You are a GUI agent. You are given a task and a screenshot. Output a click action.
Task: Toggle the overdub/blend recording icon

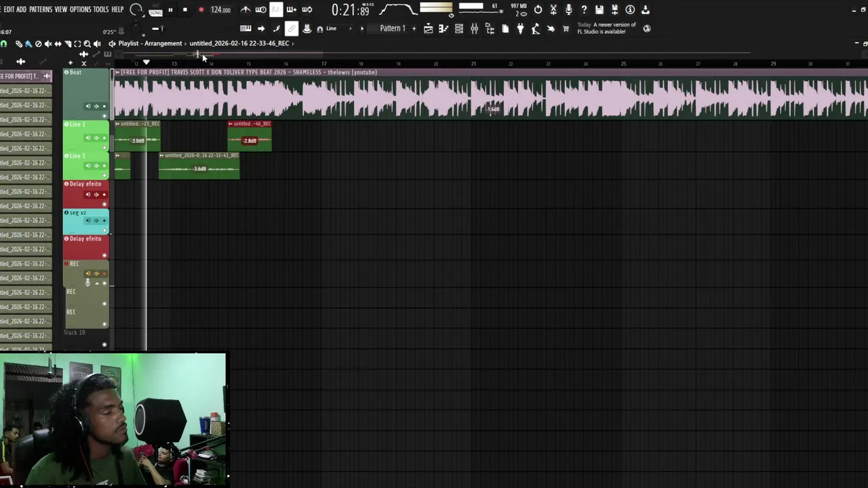292,9
